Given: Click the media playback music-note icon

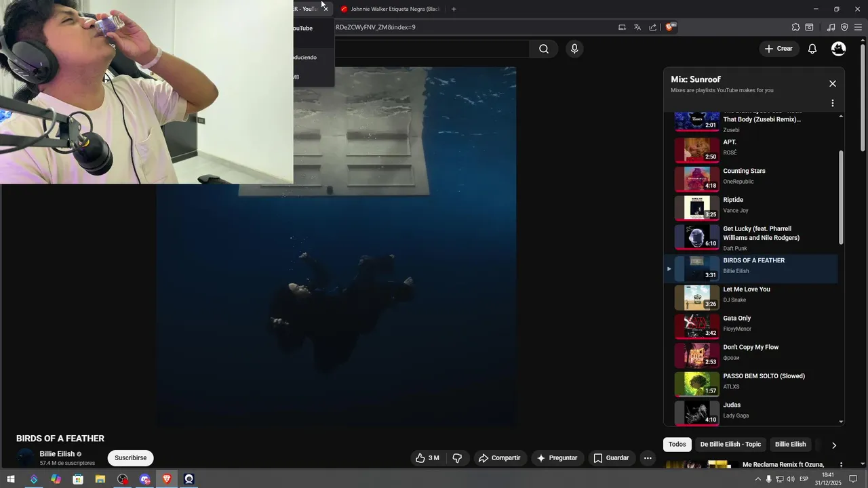Looking at the screenshot, I should [831, 27].
